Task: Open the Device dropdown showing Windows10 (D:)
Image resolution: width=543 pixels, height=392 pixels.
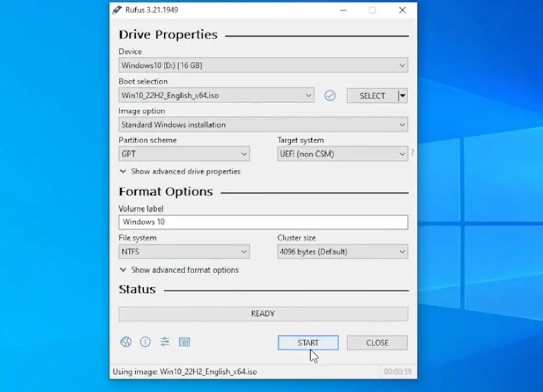Action: click(263, 65)
